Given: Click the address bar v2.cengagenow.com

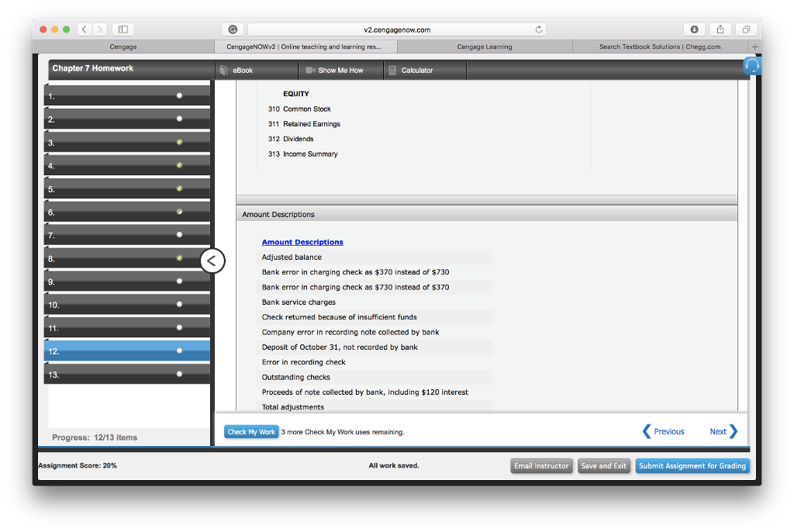Looking at the screenshot, I should [397, 29].
